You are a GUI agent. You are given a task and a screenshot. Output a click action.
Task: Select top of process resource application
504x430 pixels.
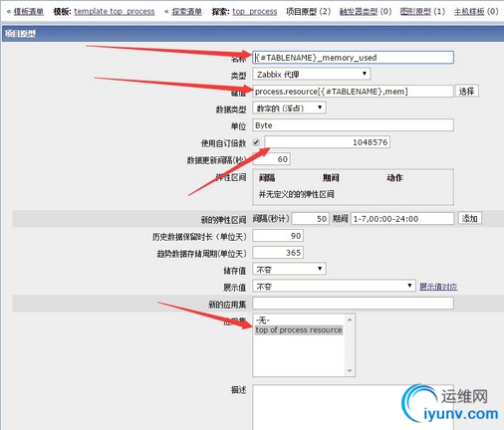299,329
